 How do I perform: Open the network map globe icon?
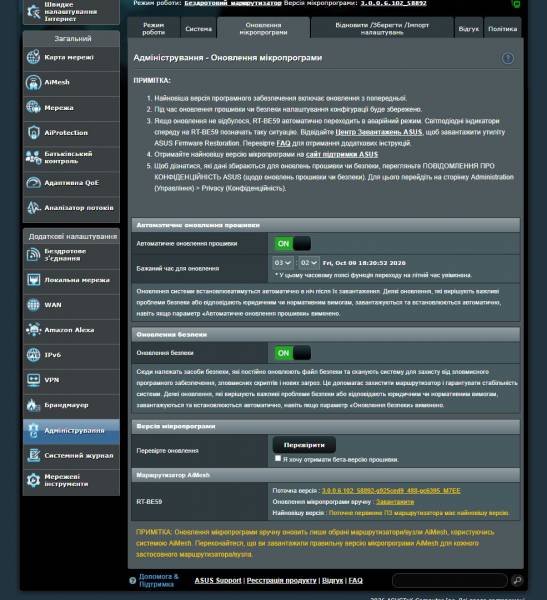[x=33, y=57]
